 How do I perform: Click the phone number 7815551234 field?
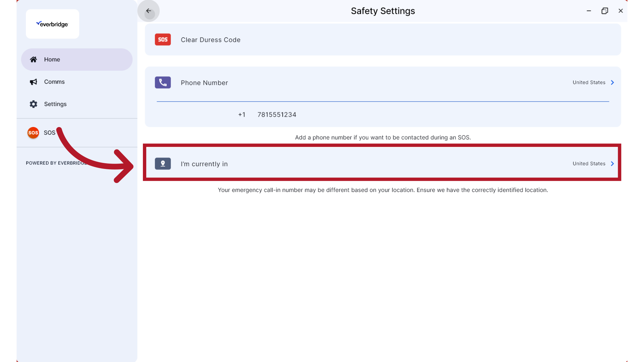click(x=277, y=115)
